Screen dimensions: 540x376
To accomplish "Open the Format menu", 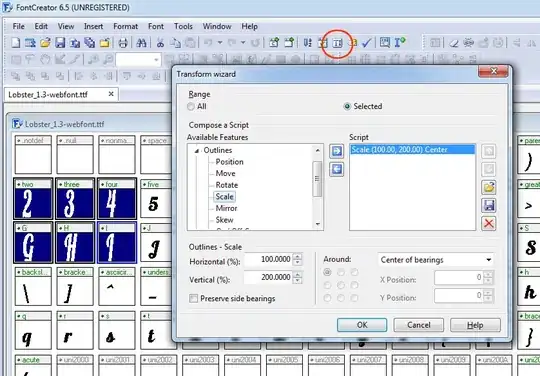I will 126,26.
